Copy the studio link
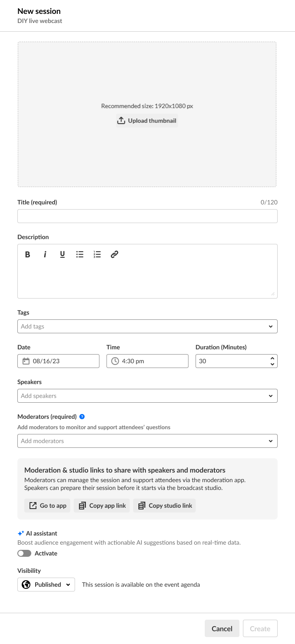Viewport: 295px width, 644px height. pos(164,506)
